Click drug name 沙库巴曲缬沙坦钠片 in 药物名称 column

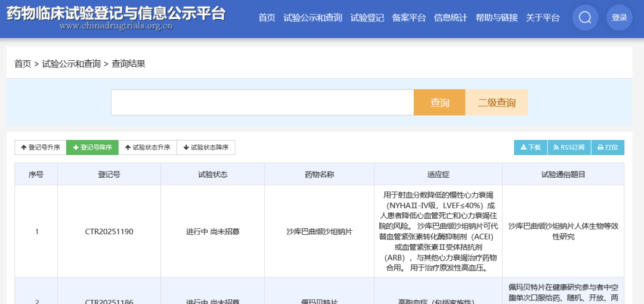click(x=319, y=231)
